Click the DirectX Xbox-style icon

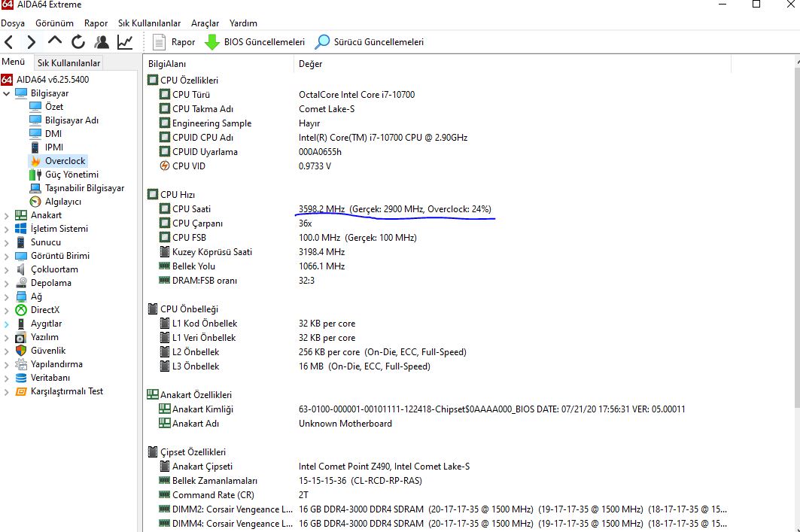coord(21,310)
